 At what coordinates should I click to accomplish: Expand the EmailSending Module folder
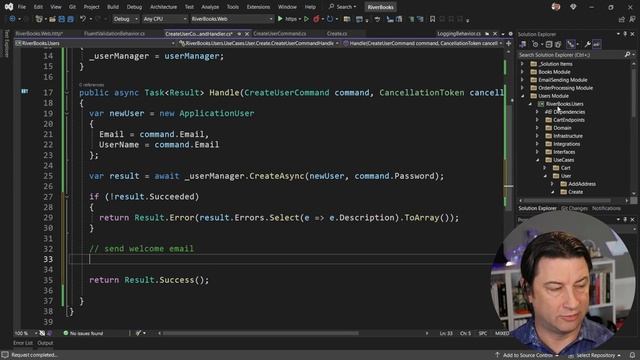(x=522, y=80)
